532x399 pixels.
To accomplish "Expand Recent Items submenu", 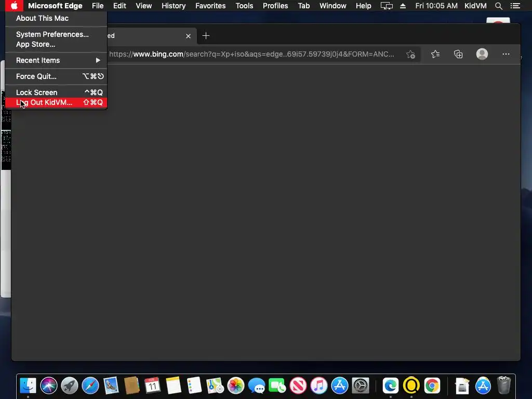I will 56,60.
